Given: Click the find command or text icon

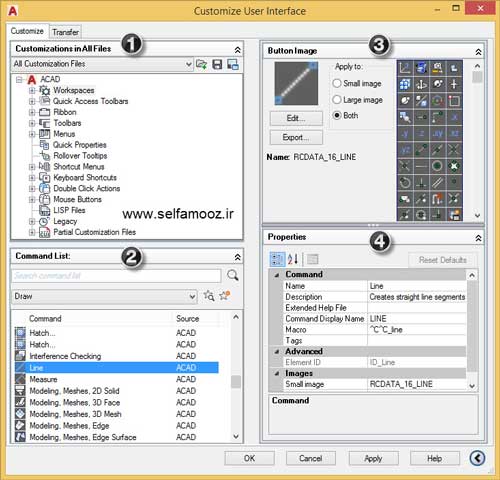Looking at the screenshot, I should tap(209, 296).
